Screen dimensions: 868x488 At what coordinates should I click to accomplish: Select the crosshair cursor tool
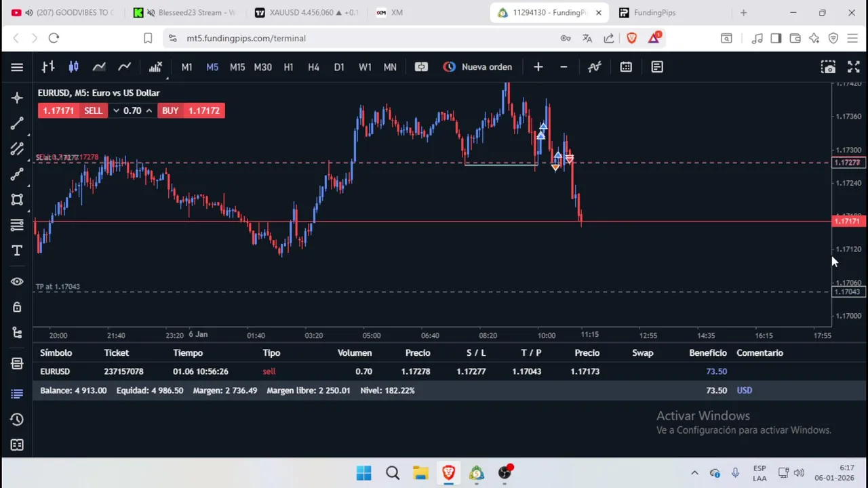pyautogui.click(x=17, y=98)
